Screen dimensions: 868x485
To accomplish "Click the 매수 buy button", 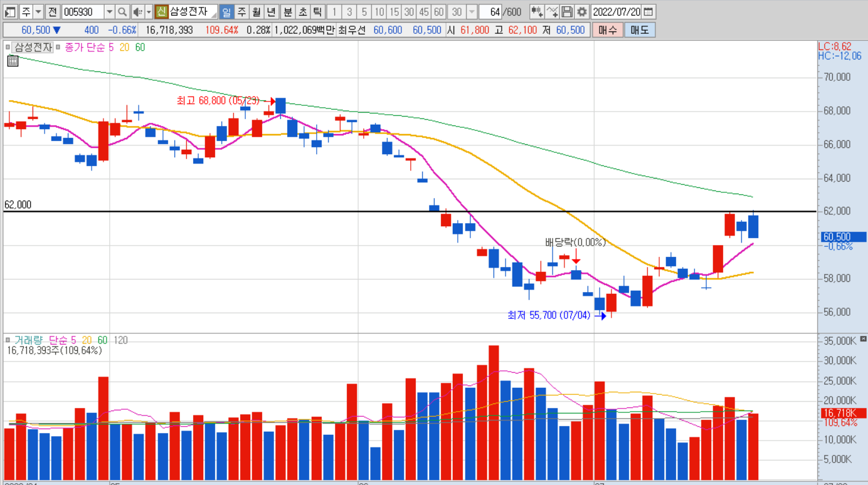I will tap(608, 30).
